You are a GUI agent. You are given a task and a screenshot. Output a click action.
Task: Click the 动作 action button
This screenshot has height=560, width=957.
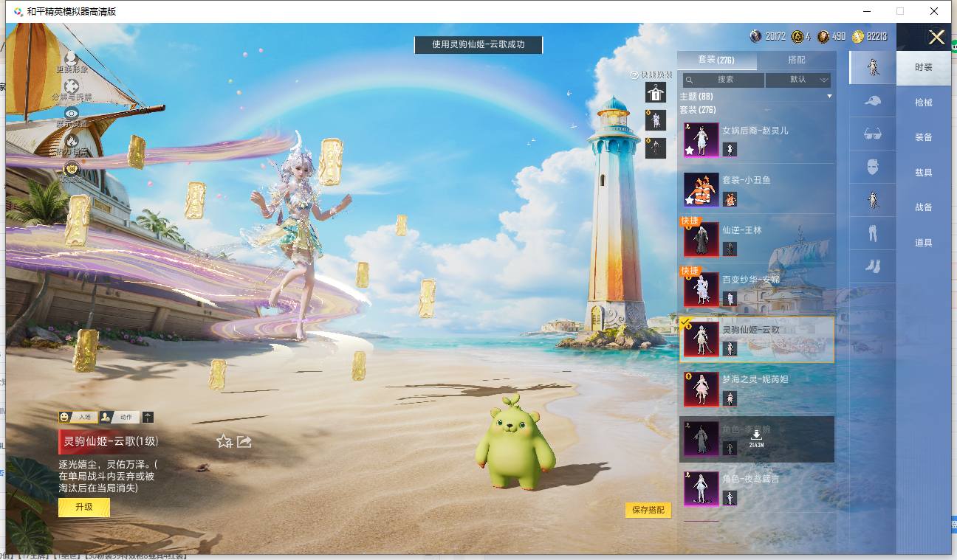(120, 417)
